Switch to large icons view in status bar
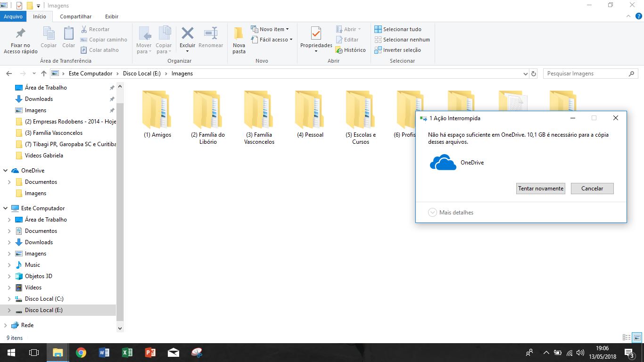Image resolution: width=644 pixels, height=362 pixels. point(637,337)
